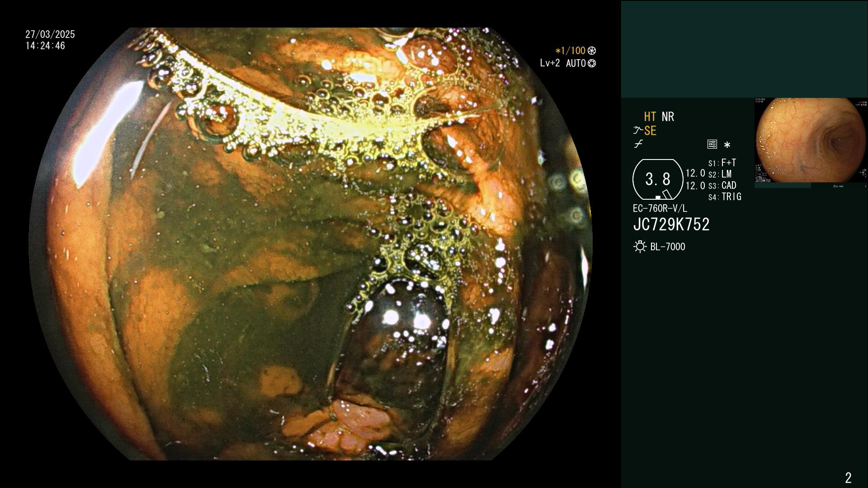
Task: Click the light source lamp icon
Action: click(x=640, y=247)
